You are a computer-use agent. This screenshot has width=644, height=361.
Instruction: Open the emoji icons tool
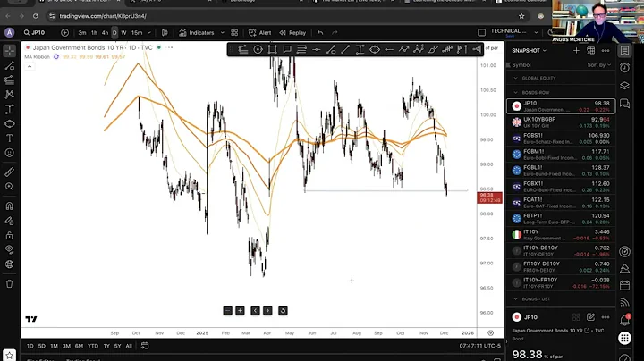coord(10,153)
